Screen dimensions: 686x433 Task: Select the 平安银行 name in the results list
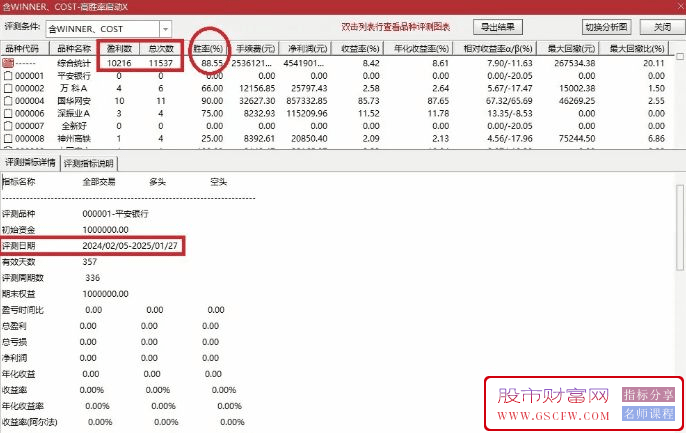coord(74,76)
